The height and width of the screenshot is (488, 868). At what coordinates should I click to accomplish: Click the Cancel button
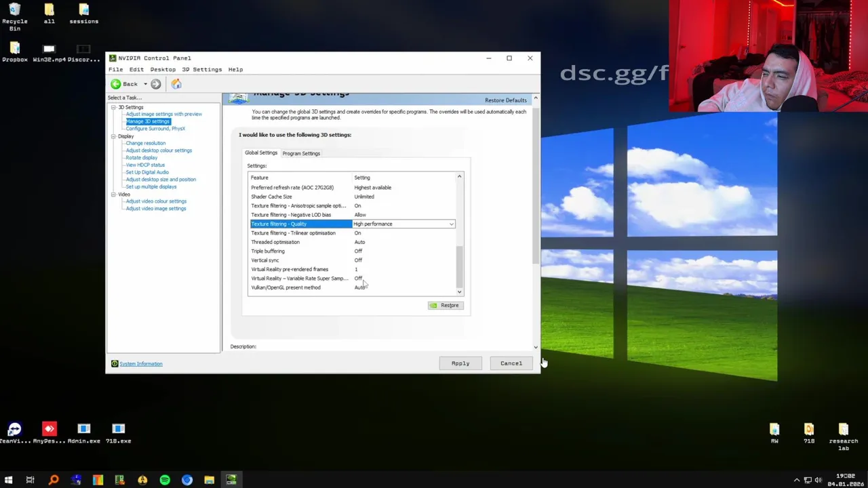(511, 363)
